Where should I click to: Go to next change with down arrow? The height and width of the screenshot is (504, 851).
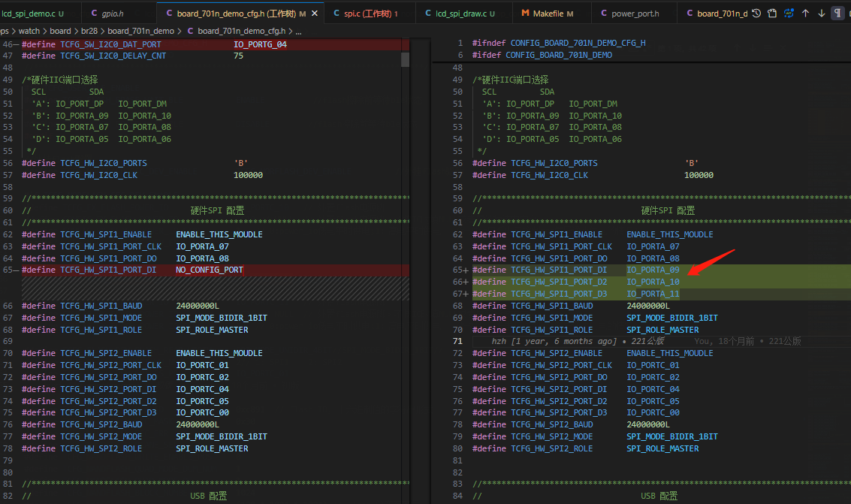(x=822, y=13)
